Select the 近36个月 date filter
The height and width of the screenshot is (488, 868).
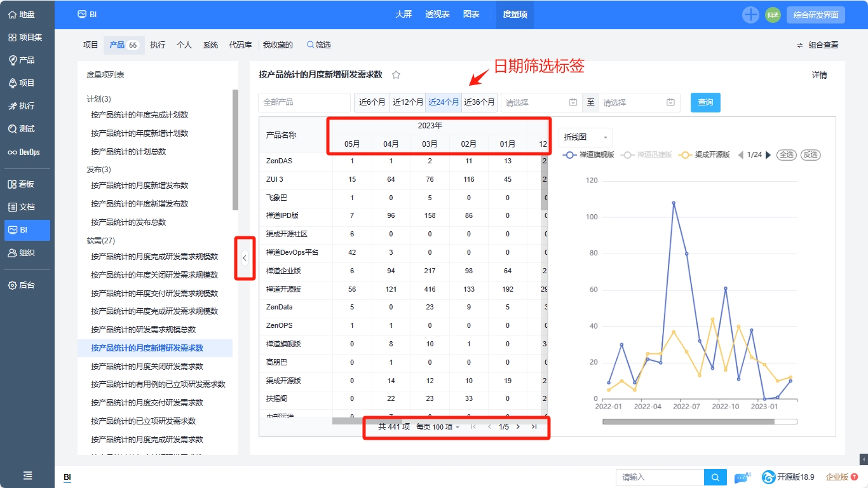tap(478, 102)
